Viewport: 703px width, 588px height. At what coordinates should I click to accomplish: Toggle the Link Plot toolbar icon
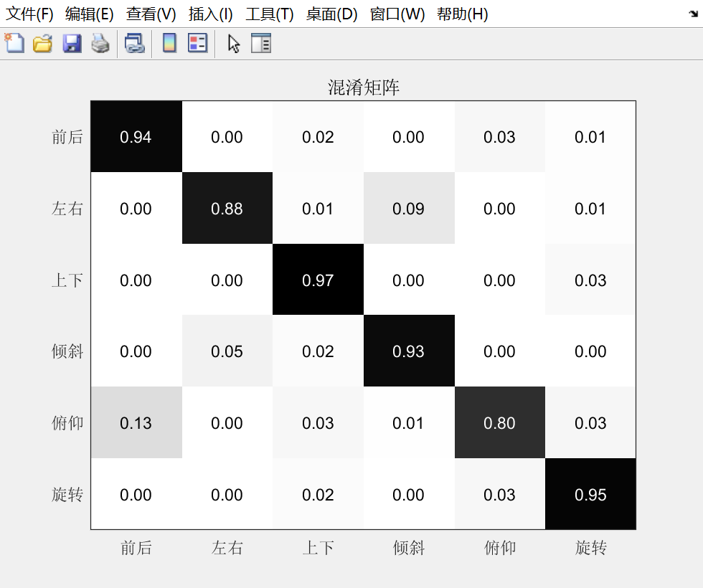[x=135, y=44]
